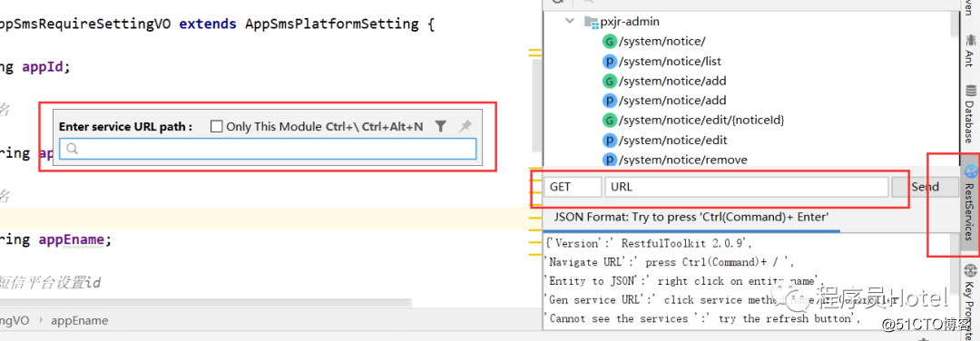Image resolution: width=980 pixels, height=341 pixels.
Task: Click 'Enter service URL path' label
Action: tap(125, 126)
